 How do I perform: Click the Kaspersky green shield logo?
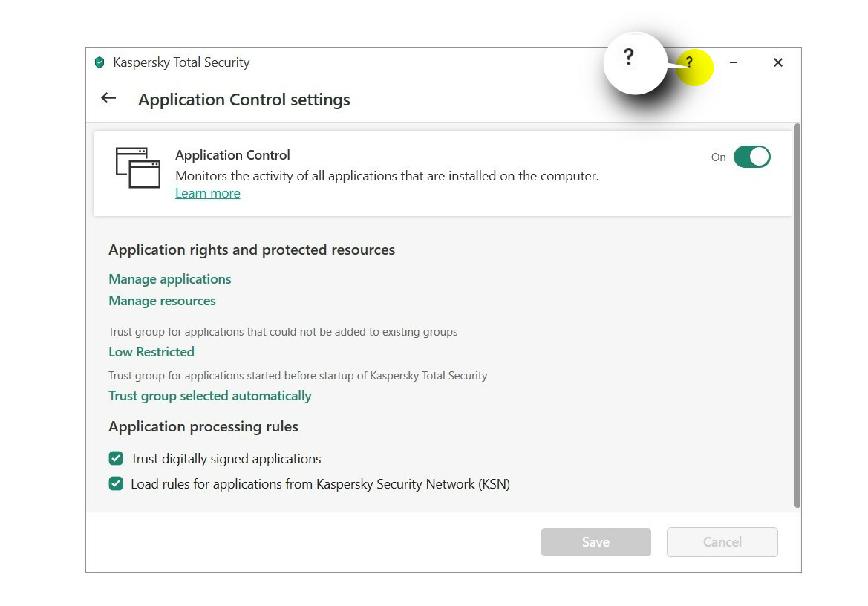click(x=99, y=62)
